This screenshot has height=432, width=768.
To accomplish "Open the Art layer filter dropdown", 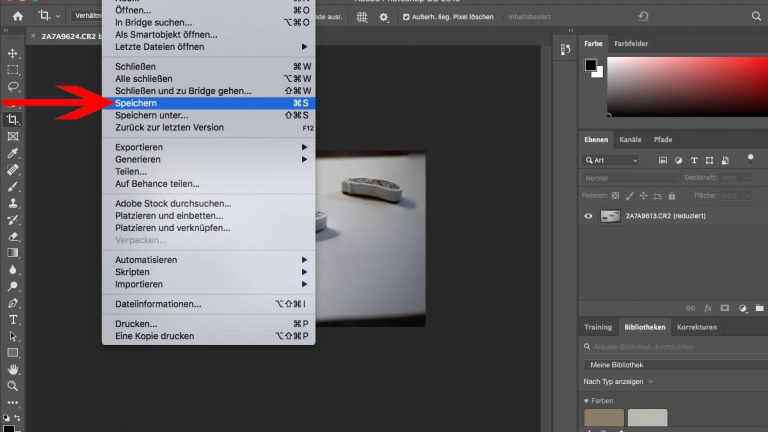I will click(x=611, y=160).
